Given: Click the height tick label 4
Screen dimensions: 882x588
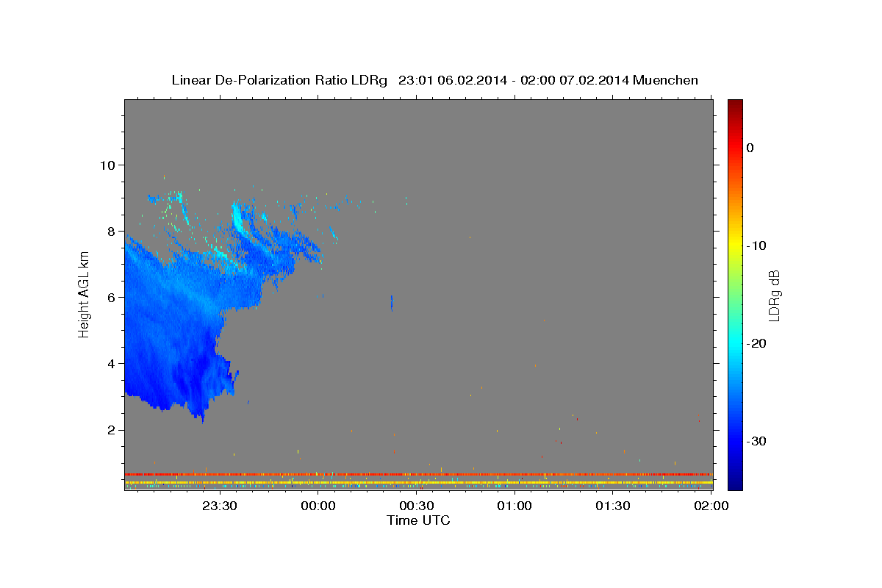Looking at the screenshot, I should (110, 363).
